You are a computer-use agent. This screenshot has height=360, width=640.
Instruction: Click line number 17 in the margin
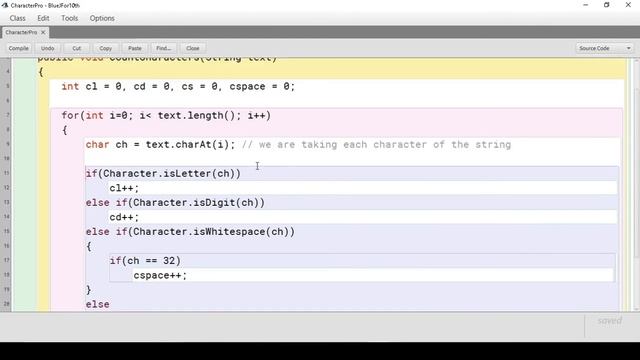7,260
